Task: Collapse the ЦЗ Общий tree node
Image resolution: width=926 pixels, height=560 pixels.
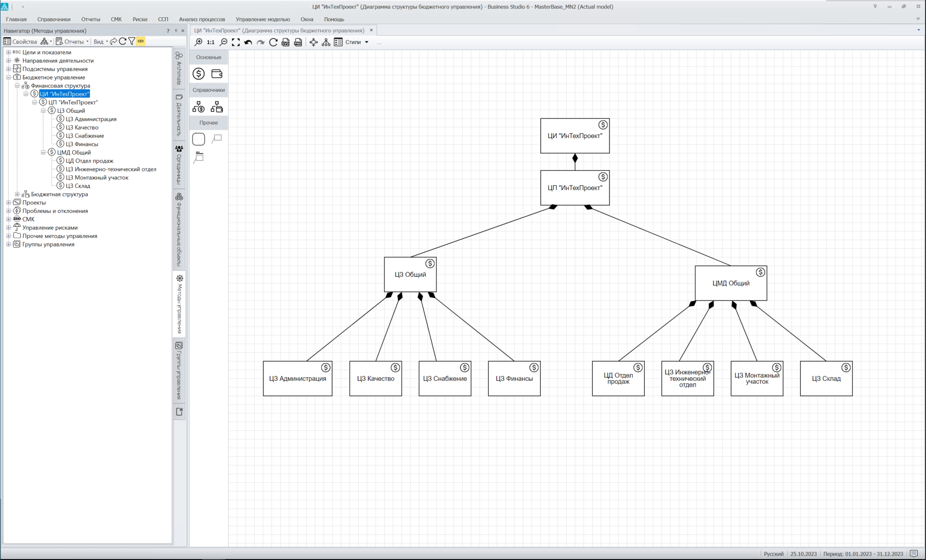Action: pos(43,111)
